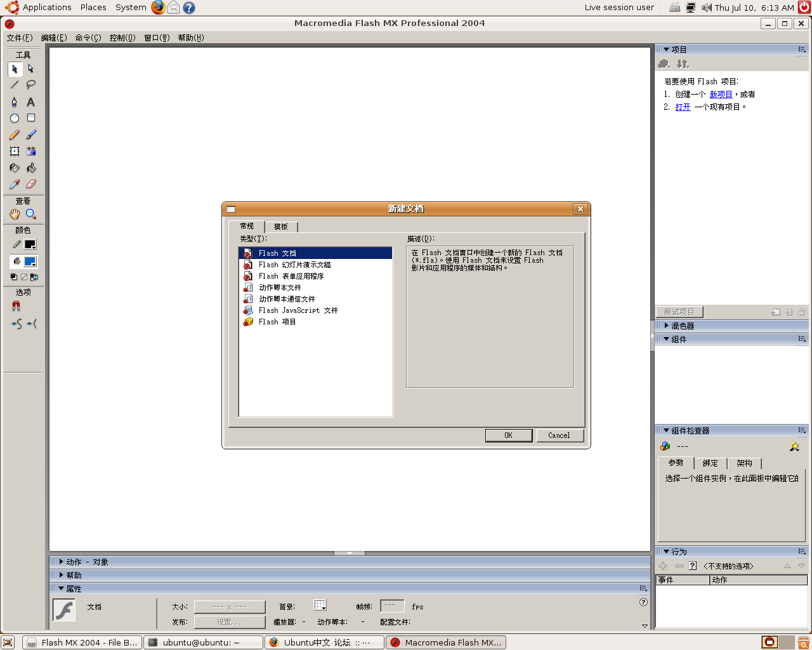
Task: Open the 文件(F) menu
Action: click(x=20, y=38)
